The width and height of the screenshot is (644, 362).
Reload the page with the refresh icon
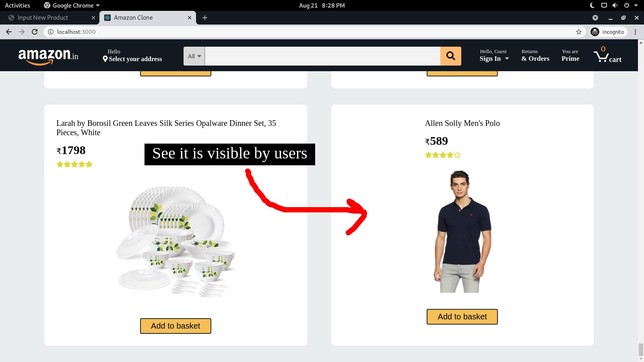click(x=35, y=32)
